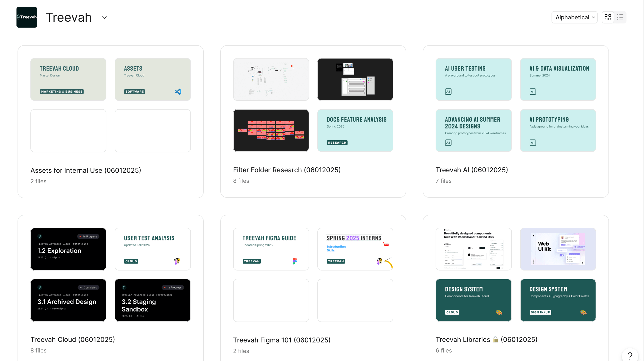The height and width of the screenshot is (361, 644).
Task: Click palette icon on Design System Cloud card
Action: pyautogui.click(x=499, y=312)
